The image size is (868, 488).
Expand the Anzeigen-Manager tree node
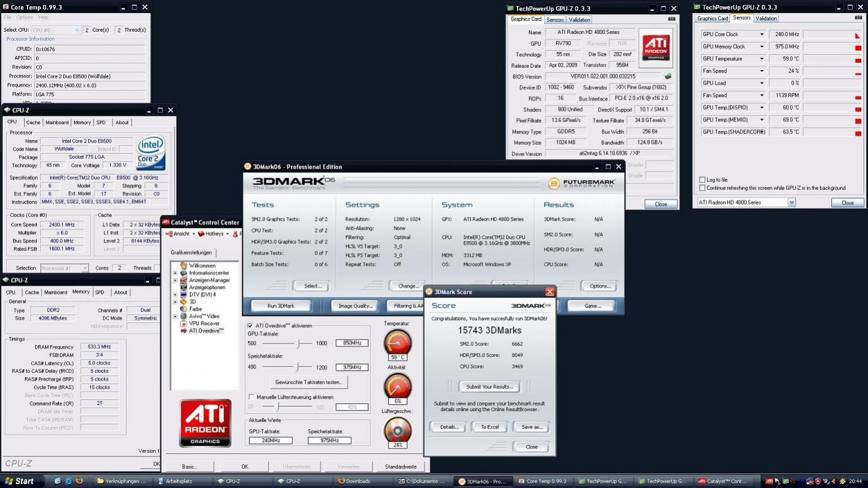(175, 280)
